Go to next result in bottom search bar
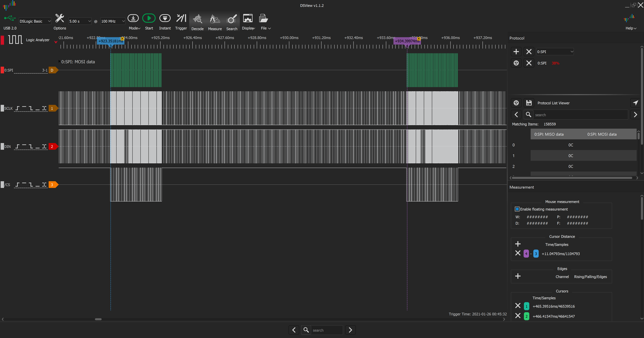 (350, 330)
